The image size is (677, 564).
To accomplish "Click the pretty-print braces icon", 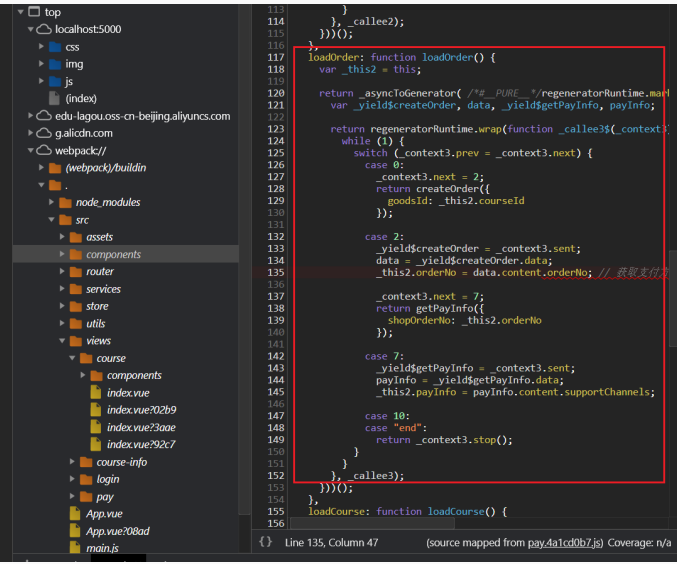I will [x=265, y=542].
